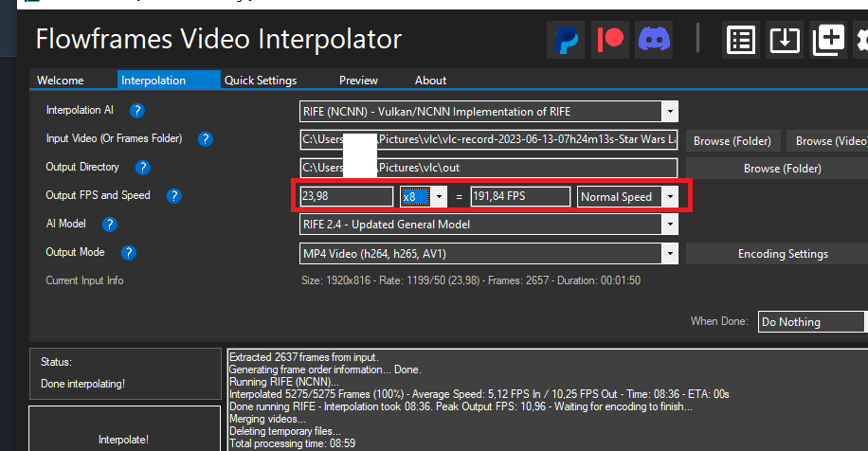Screen dimensions: 868x451
Task: Click the Encoding Settings button
Action: (783, 254)
